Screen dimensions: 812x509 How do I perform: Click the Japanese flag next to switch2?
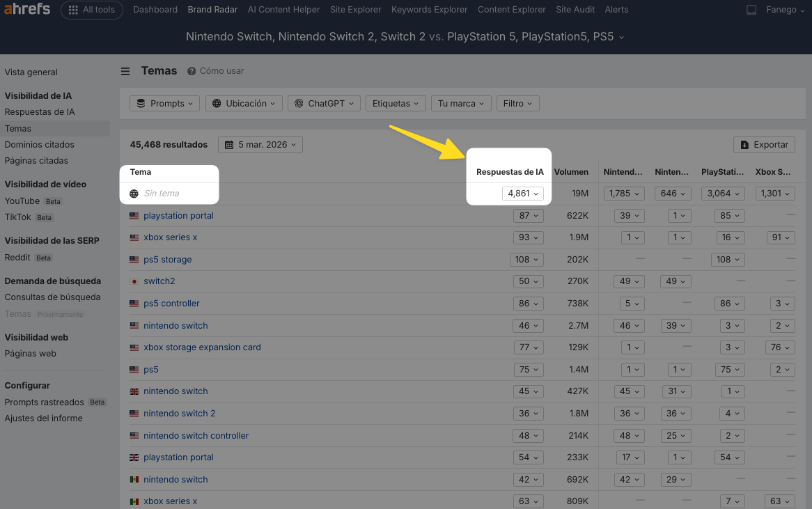pos(134,281)
